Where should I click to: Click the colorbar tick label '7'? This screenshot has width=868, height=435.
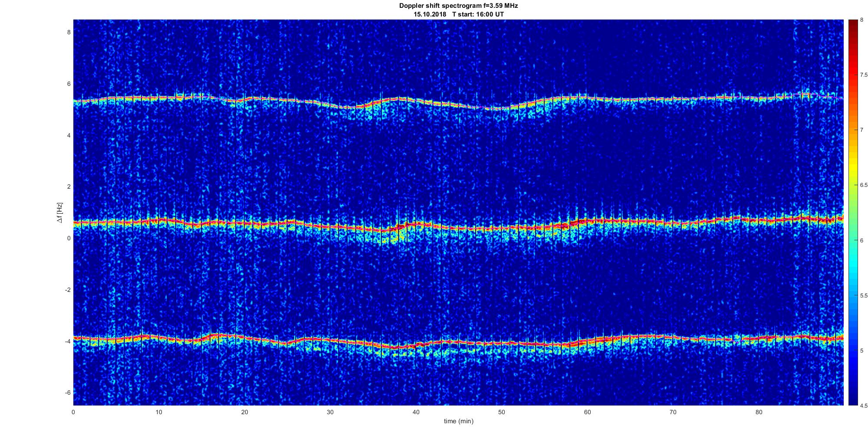(x=862, y=130)
